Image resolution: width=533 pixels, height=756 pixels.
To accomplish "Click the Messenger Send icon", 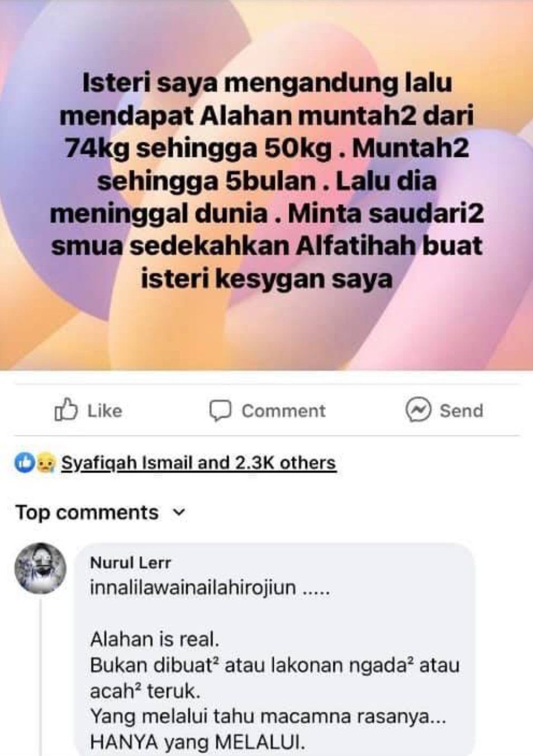I will [x=418, y=410].
